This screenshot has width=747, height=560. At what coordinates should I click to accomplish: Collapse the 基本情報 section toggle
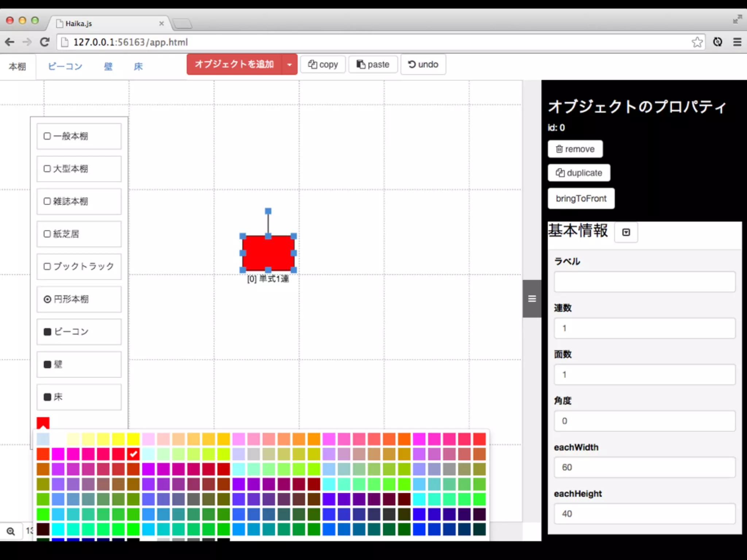(626, 232)
